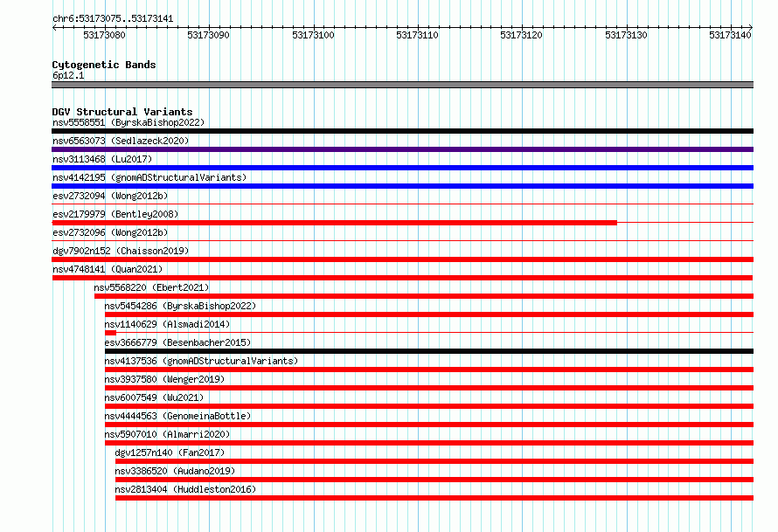Select the red dgv7902n152 variant bar

402,259
